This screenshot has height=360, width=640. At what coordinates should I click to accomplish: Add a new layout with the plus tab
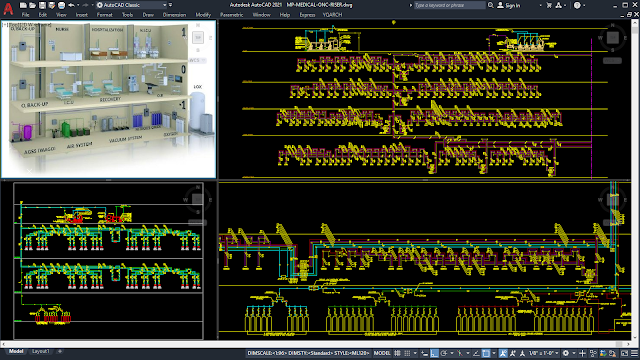(x=60, y=351)
